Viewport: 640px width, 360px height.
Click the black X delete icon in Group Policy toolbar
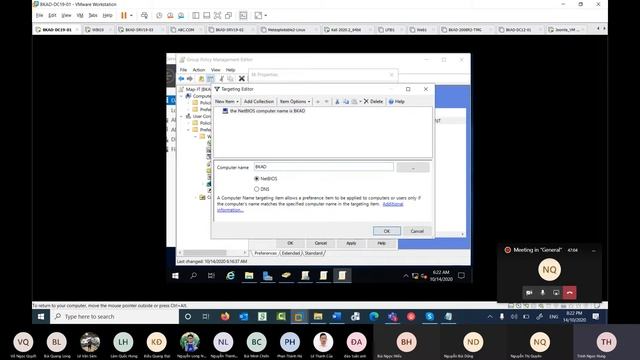pos(242,78)
